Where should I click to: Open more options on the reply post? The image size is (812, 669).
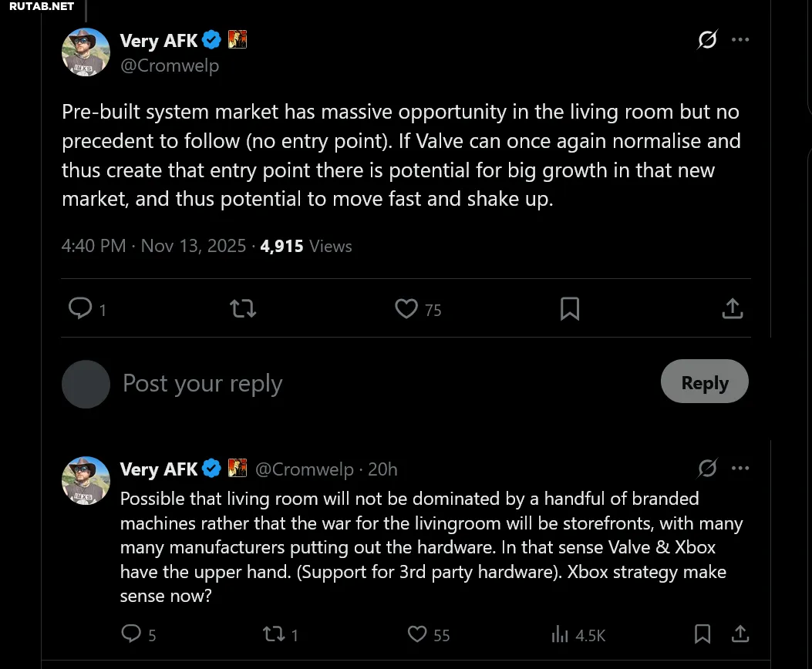pyautogui.click(x=740, y=468)
